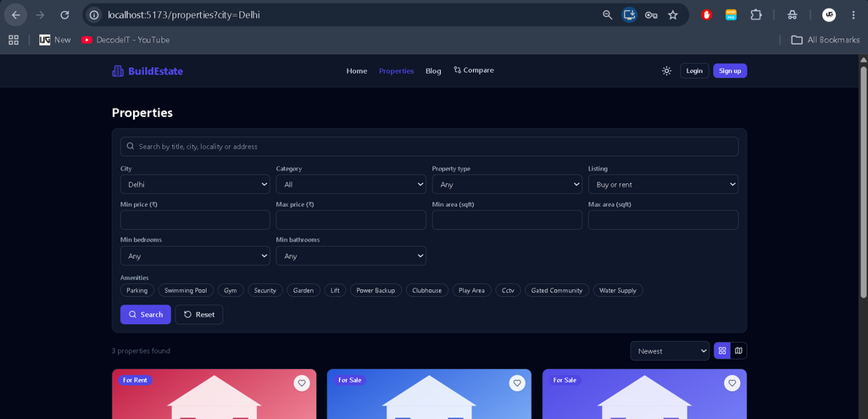The image size is (868, 419).
Task: Favorite the For Rent property card heart
Action: [x=302, y=383]
